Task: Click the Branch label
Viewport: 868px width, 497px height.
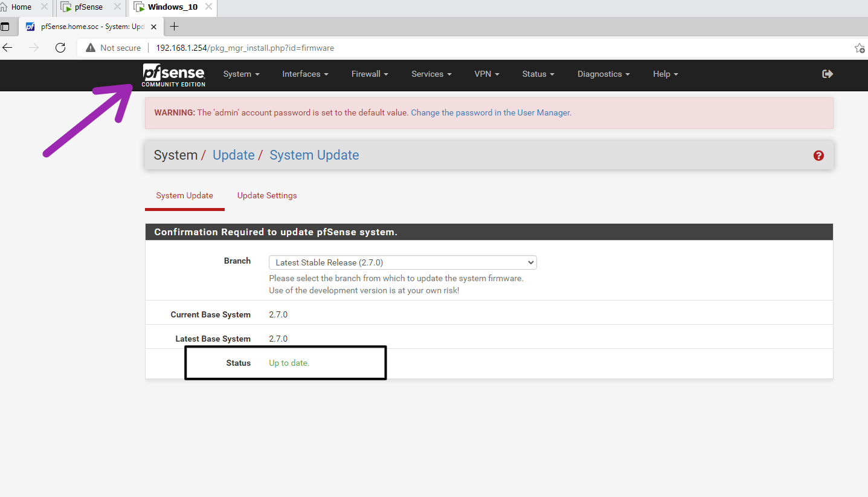Action: pyautogui.click(x=237, y=261)
